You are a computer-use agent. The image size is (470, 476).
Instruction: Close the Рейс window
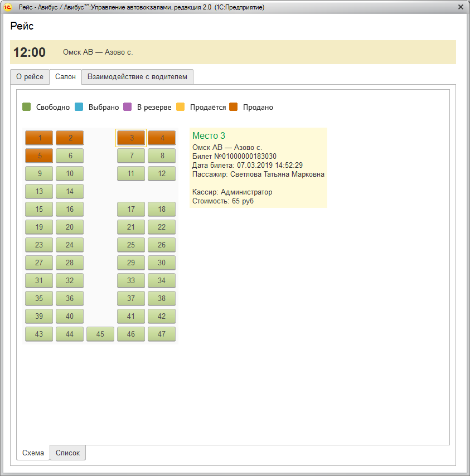[x=461, y=7]
